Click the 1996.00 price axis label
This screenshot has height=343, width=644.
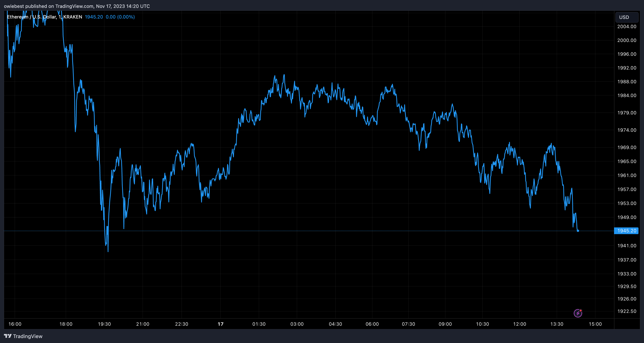(x=627, y=54)
